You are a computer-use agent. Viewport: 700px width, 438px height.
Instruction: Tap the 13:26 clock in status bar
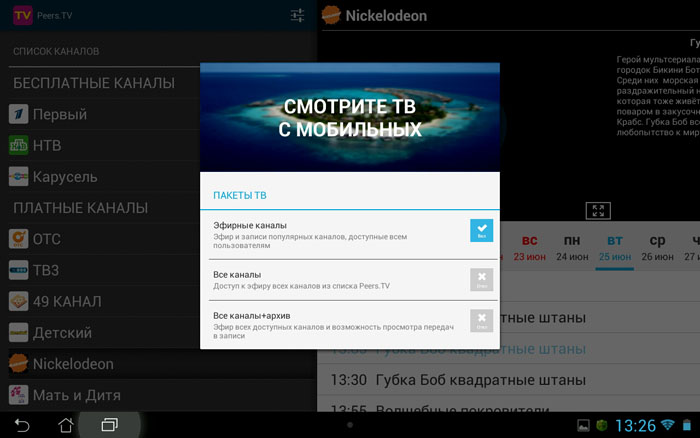tap(635, 425)
